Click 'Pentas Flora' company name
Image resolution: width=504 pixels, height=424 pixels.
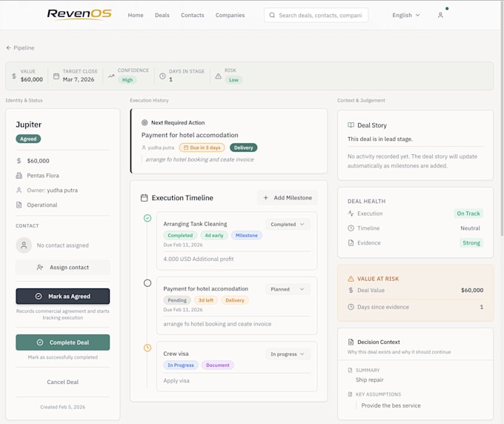43,176
